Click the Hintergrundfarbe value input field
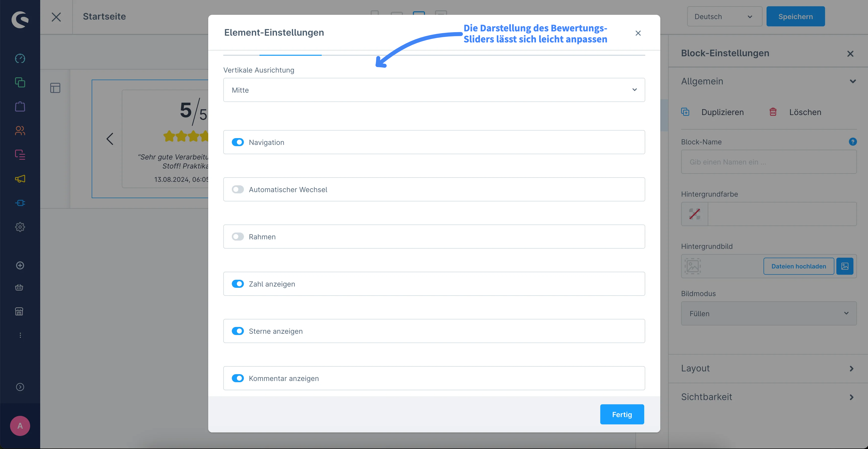868x449 pixels. 782,214
